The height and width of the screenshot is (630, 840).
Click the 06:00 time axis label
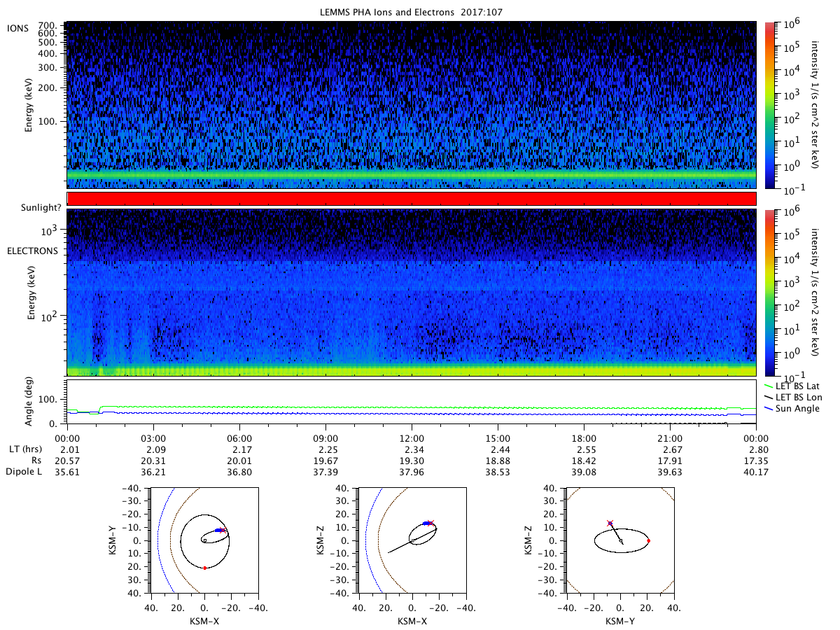tap(239, 438)
